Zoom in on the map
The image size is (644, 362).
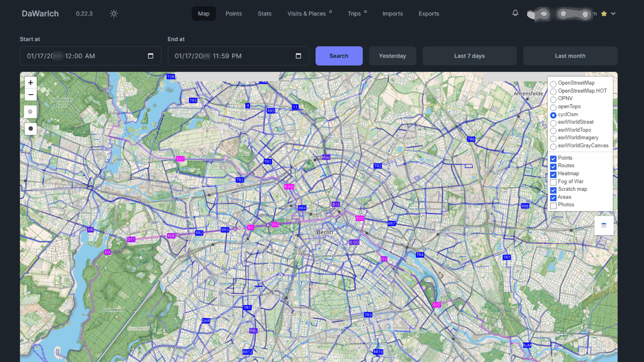click(31, 82)
